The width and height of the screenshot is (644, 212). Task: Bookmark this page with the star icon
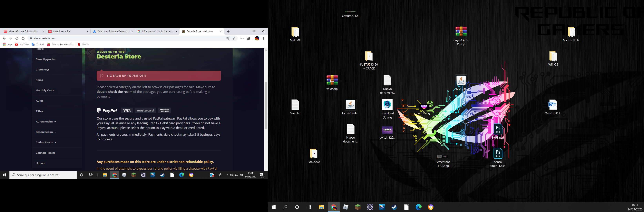click(x=234, y=38)
